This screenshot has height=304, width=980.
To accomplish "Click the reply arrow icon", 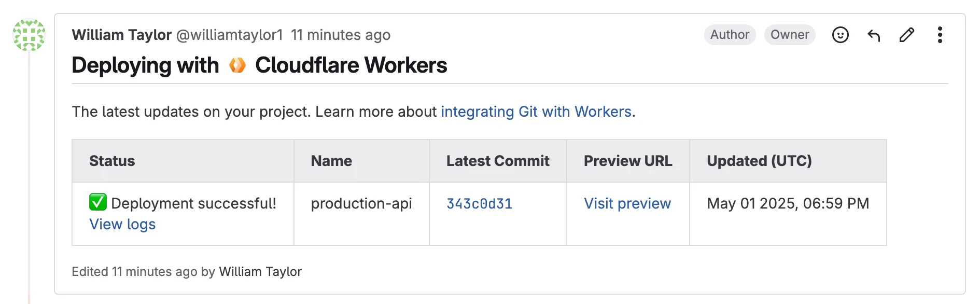I will coord(874,35).
